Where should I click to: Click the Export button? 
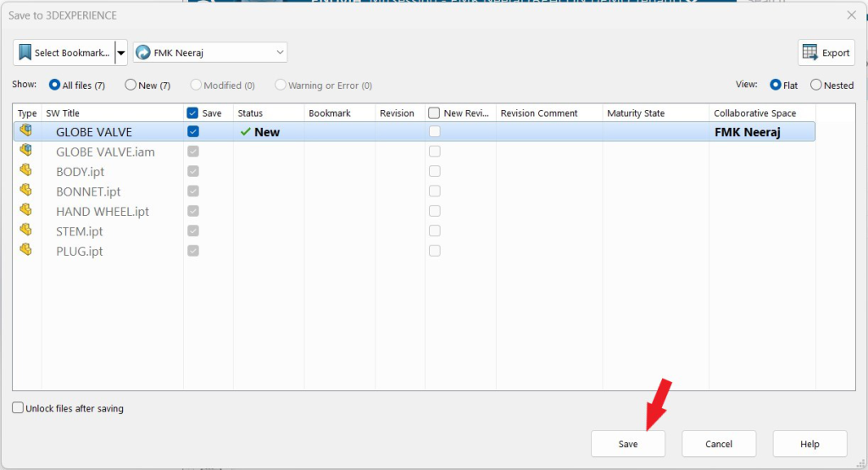click(x=826, y=53)
